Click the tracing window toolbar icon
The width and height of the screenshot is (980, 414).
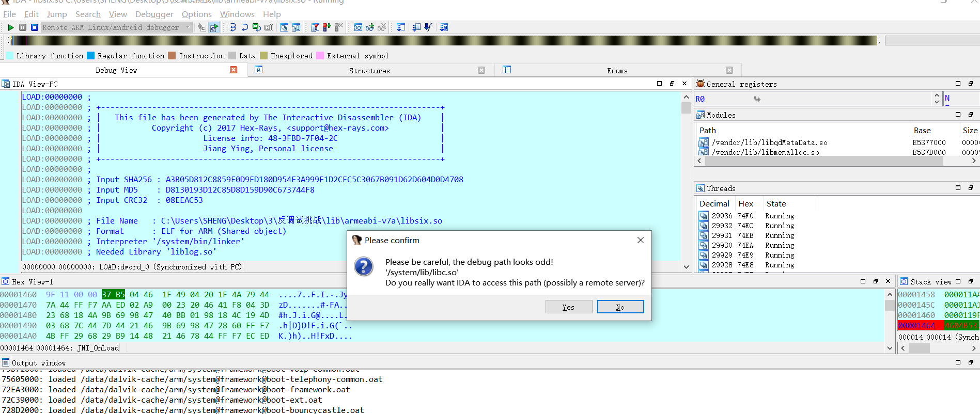(x=416, y=27)
